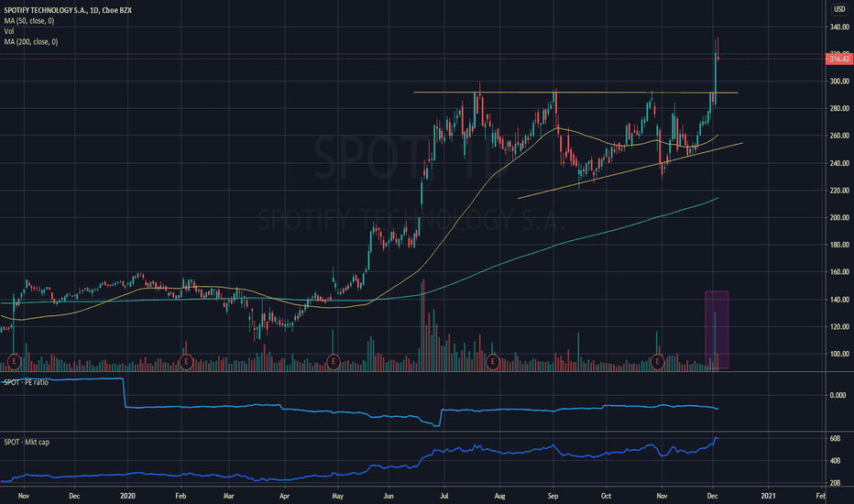Select the SPOT - Mkt cap pane label
The height and width of the screenshot is (504, 854).
[27, 443]
